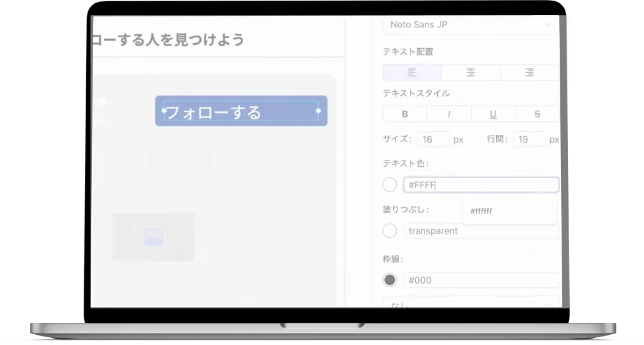Viewport: 644px width, 345px height.
Task: Click the テキスト配置 label
Action: tap(408, 52)
